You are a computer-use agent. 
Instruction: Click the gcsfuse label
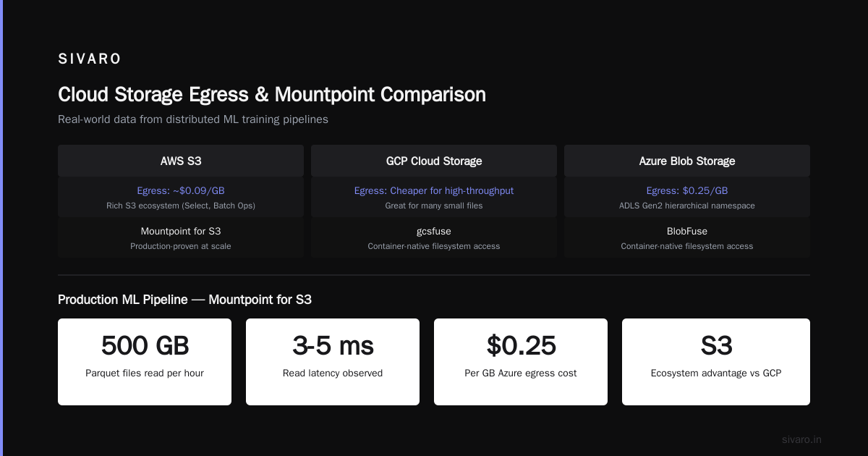coord(434,232)
